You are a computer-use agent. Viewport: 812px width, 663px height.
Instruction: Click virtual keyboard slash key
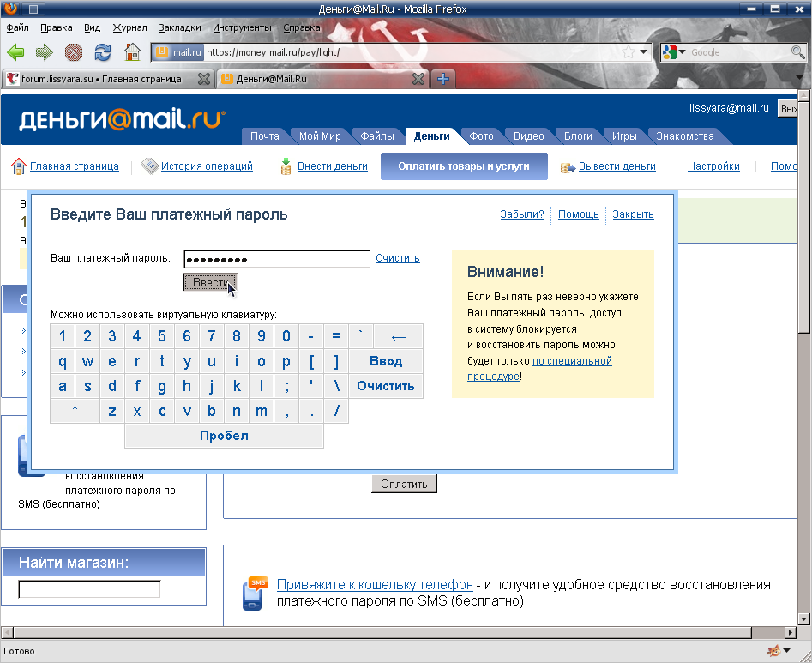click(x=336, y=412)
